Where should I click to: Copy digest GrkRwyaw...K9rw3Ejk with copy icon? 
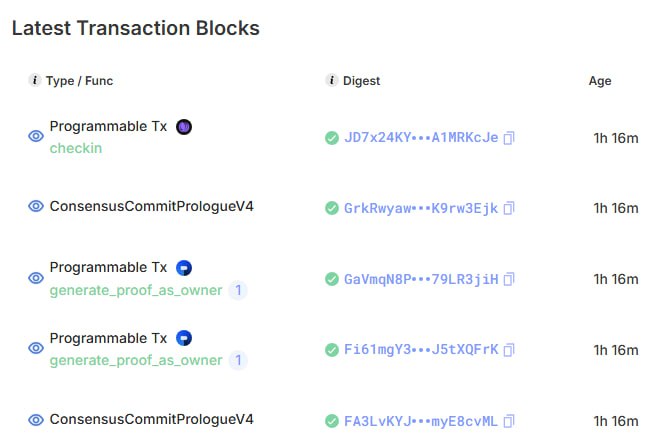[x=509, y=208]
